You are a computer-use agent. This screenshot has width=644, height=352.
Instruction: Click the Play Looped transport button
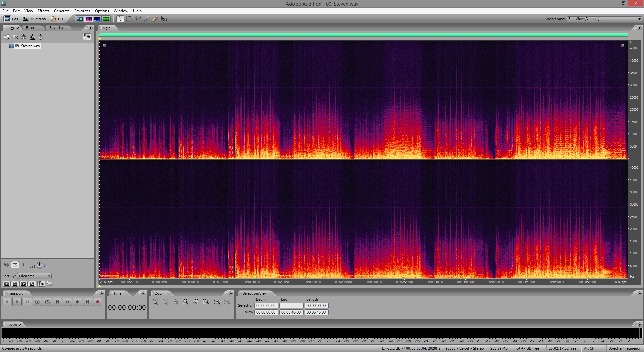[x=47, y=302]
